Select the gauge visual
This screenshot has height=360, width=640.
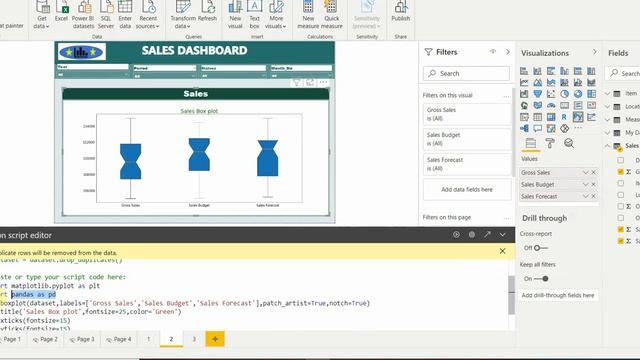(551, 105)
